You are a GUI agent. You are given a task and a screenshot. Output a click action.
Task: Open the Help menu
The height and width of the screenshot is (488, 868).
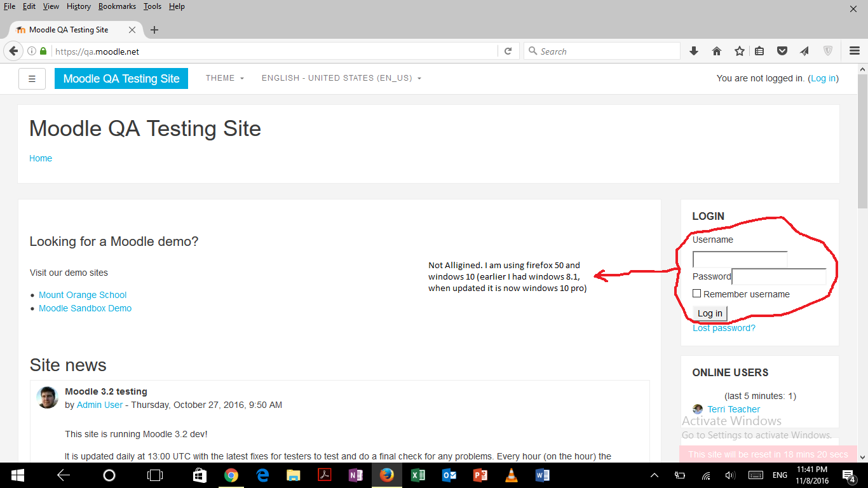[177, 6]
